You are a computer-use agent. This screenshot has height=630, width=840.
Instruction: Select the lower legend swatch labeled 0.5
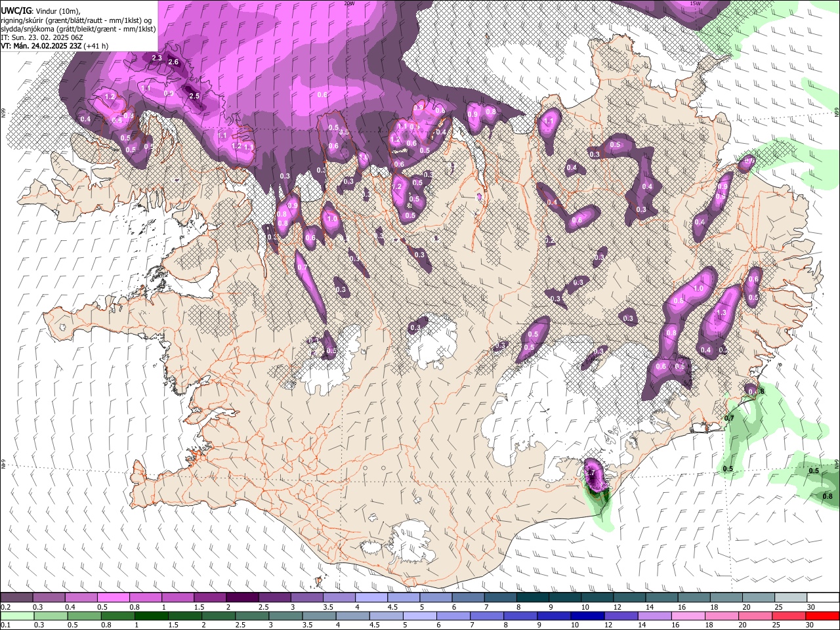[x=84, y=616]
